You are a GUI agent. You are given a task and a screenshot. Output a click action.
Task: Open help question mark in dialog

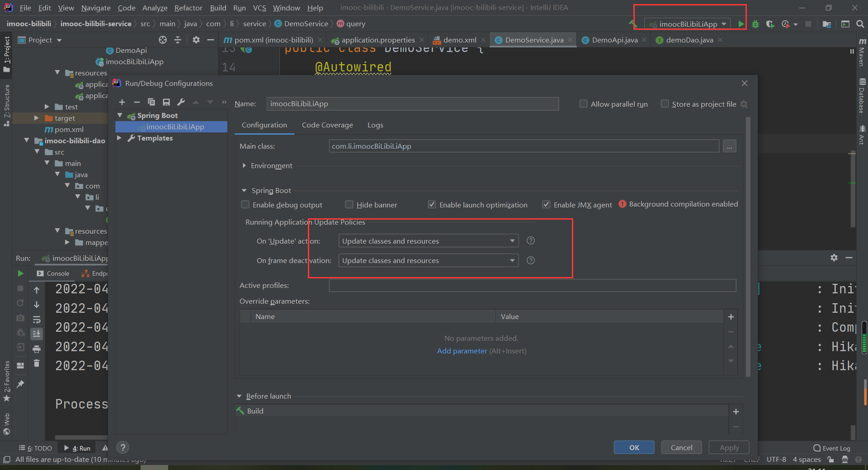tap(123, 447)
